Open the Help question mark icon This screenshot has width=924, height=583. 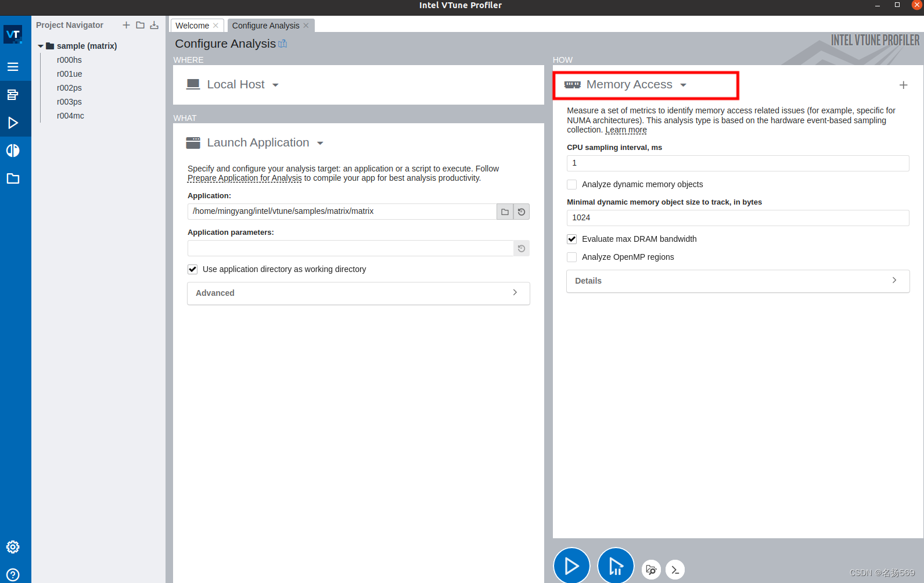click(x=13, y=575)
